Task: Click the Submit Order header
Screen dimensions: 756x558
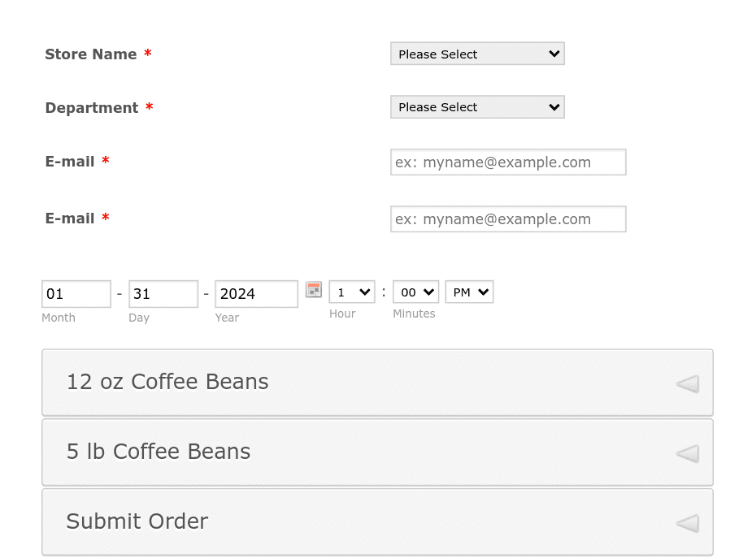Action: [137, 521]
